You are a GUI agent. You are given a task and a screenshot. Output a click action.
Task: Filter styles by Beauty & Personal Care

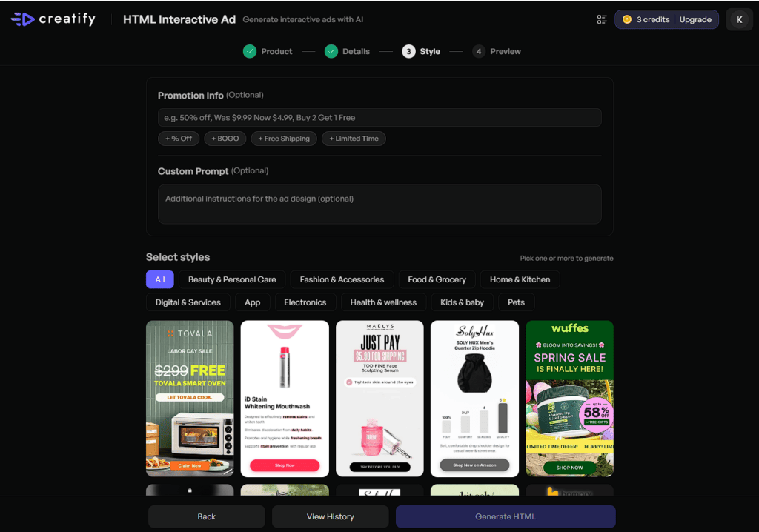[x=232, y=279]
